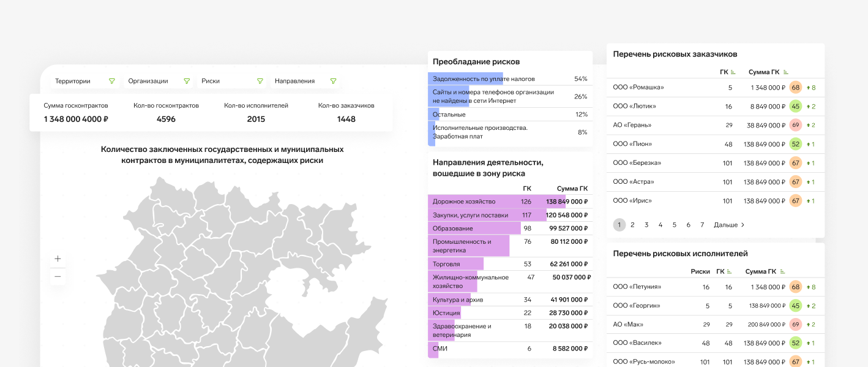Open customer ООО «Астра»
The height and width of the screenshot is (367, 868).
634,182
